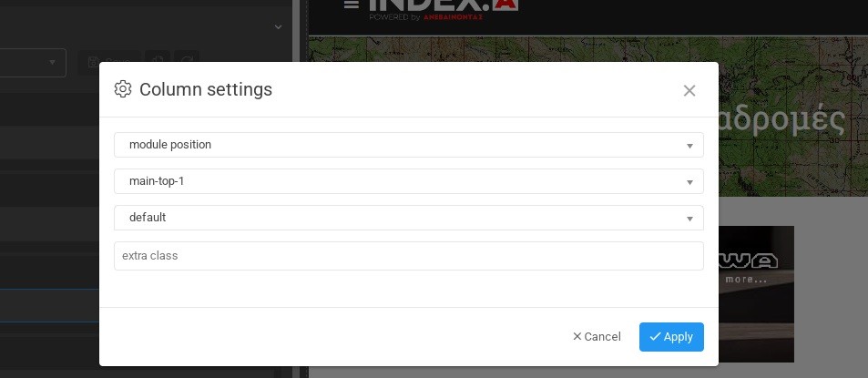Open the hamburger menu in site preview
This screenshot has height=378, width=868.
(x=352, y=5)
